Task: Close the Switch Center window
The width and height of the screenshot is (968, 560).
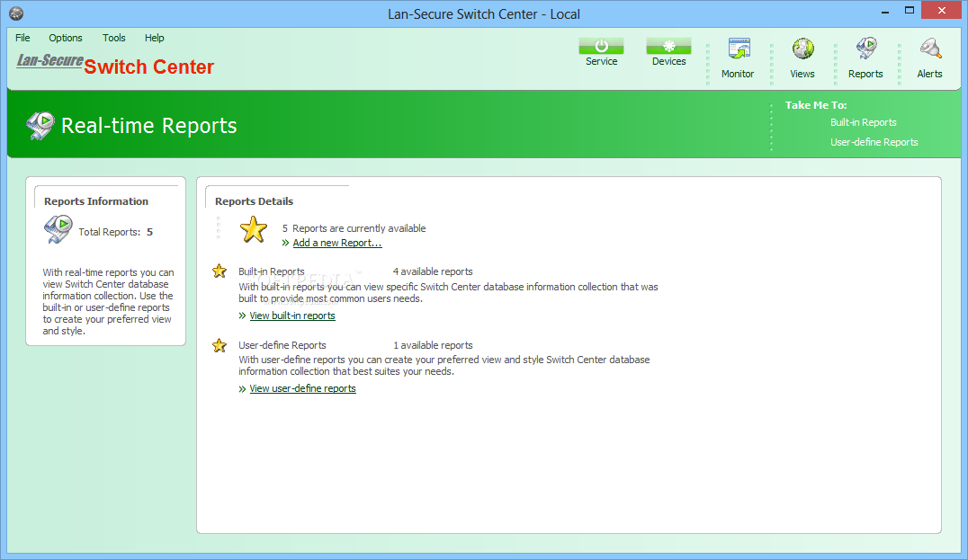Action: (941, 11)
